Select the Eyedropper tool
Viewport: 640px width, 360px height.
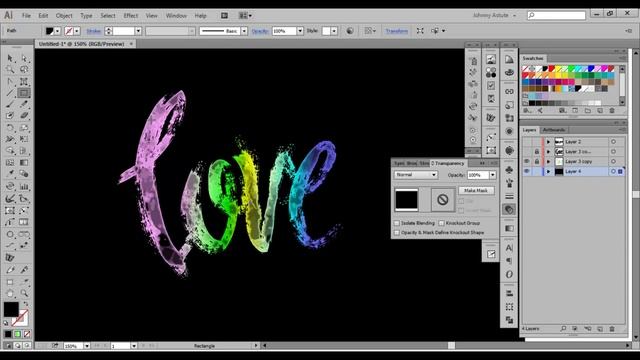tap(10, 174)
